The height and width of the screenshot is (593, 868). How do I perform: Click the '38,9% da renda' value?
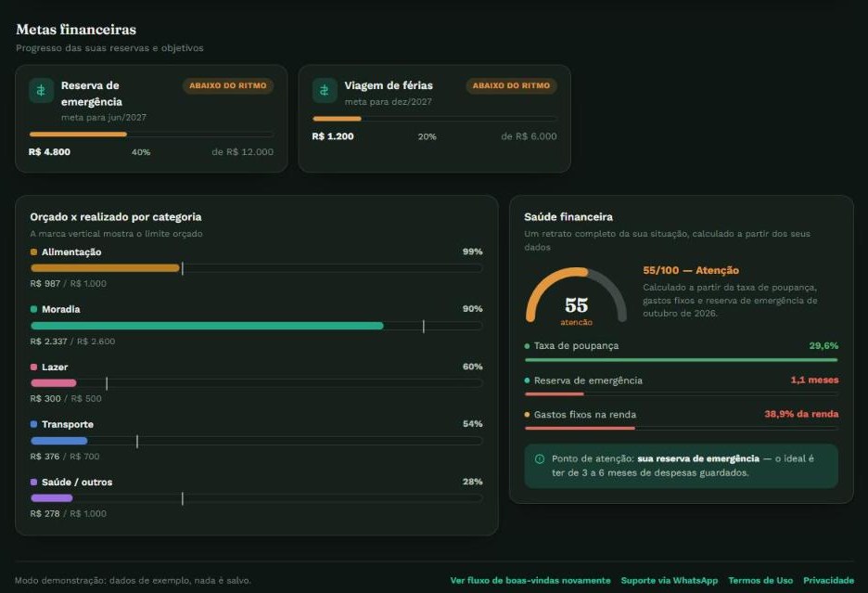801,414
